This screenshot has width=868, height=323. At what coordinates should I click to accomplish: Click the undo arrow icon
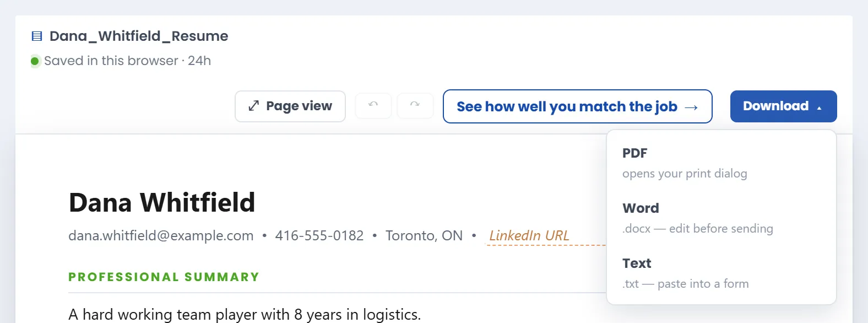(x=373, y=105)
